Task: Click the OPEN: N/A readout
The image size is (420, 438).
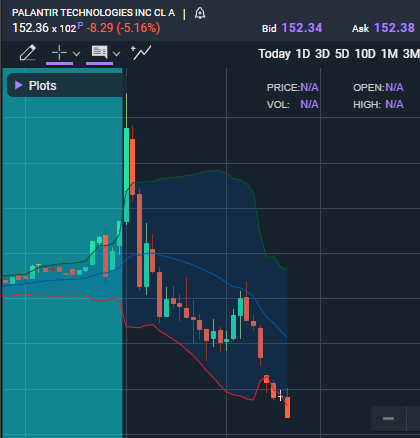Action: click(x=378, y=87)
